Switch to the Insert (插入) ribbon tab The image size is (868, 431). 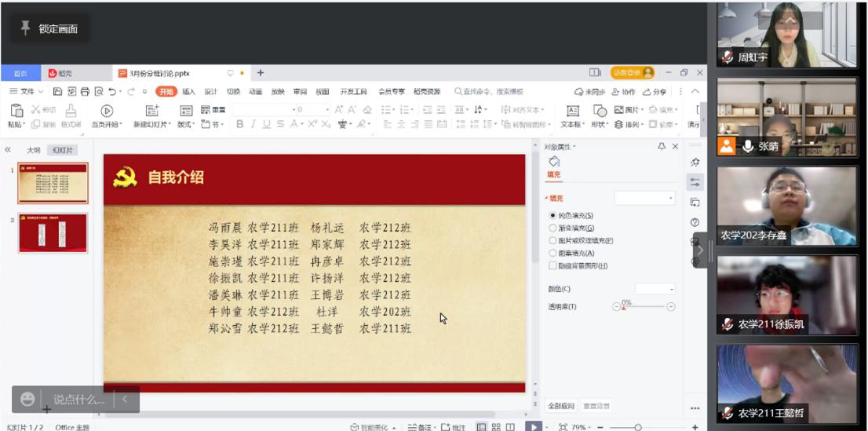188,92
